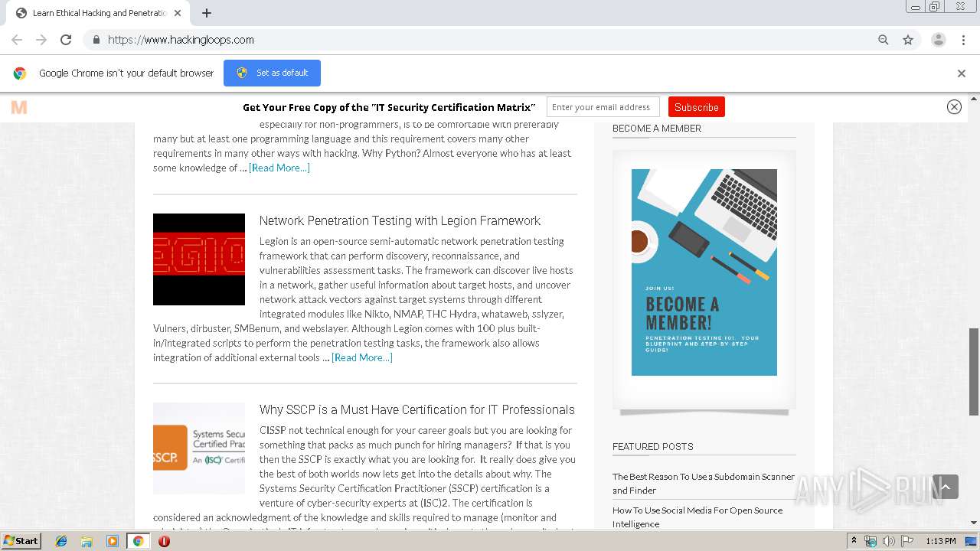The image size is (980, 551).
Task: Click the address bar URL
Action: [181, 40]
